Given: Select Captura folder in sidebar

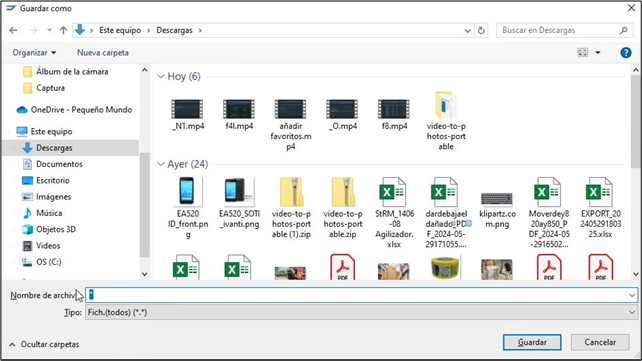Looking at the screenshot, I should tap(44, 88).
